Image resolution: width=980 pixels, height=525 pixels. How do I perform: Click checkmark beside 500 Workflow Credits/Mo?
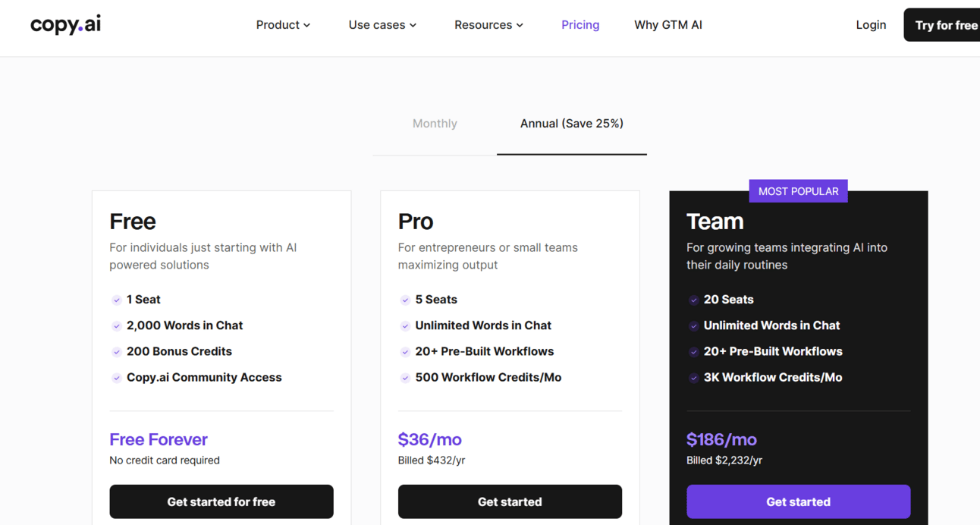tap(405, 378)
